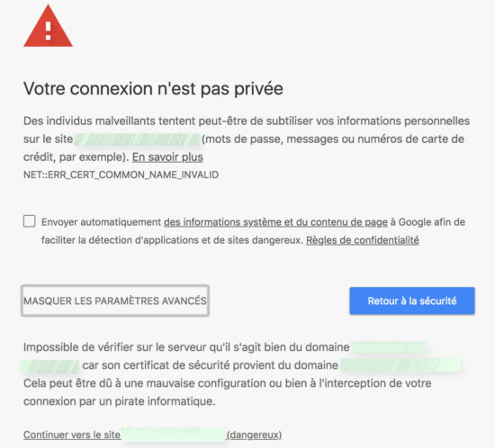Collapse details via Masquer les paramètres avancés

click(115, 300)
